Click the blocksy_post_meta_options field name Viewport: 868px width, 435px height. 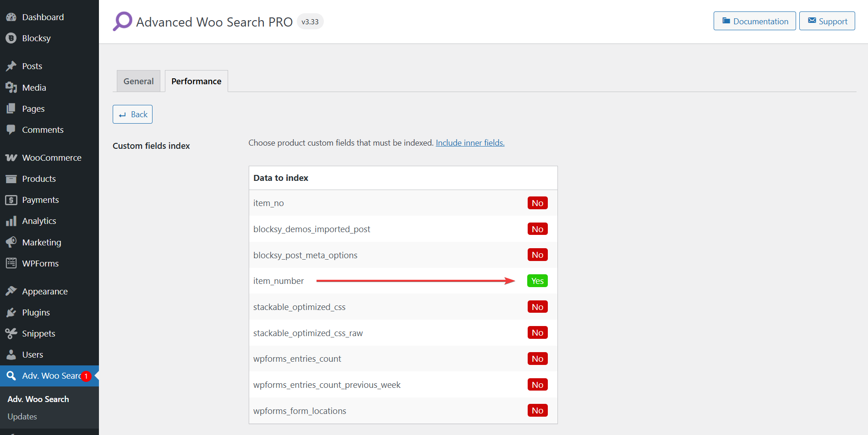[305, 255]
